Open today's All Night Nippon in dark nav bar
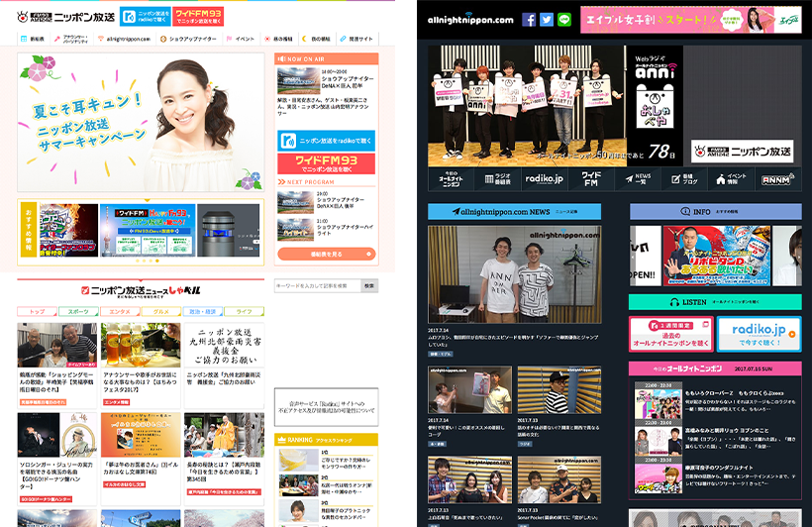This screenshot has height=527, width=812. tap(451, 179)
